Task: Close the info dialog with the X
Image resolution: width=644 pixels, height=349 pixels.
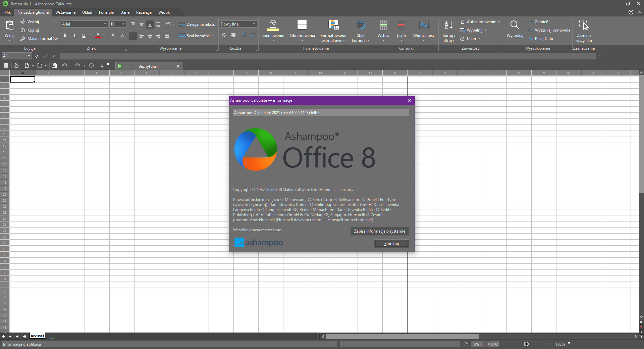Action: (x=410, y=100)
